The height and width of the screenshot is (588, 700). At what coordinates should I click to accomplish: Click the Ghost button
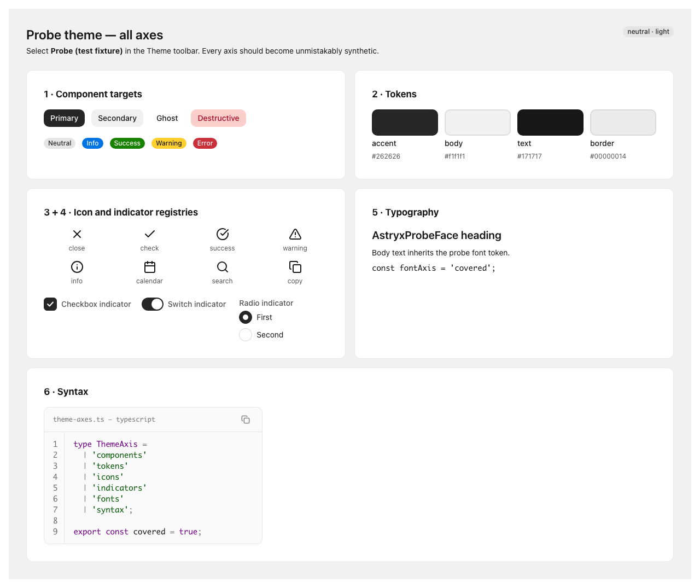[167, 118]
